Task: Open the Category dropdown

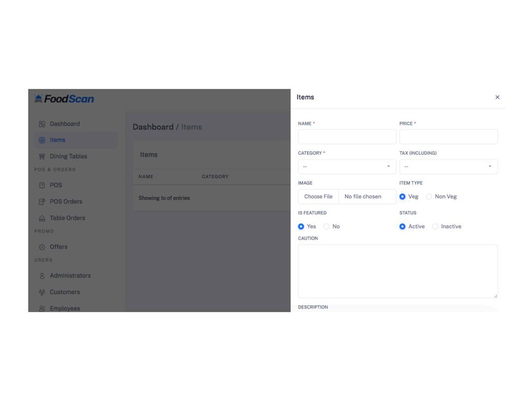Action: (347, 167)
